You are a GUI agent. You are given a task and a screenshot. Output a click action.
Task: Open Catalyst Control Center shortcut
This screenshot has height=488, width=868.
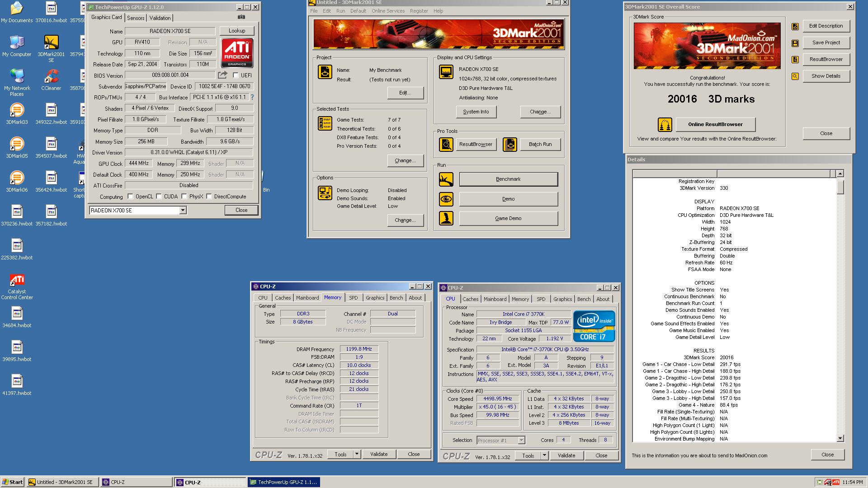(x=17, y=286)
